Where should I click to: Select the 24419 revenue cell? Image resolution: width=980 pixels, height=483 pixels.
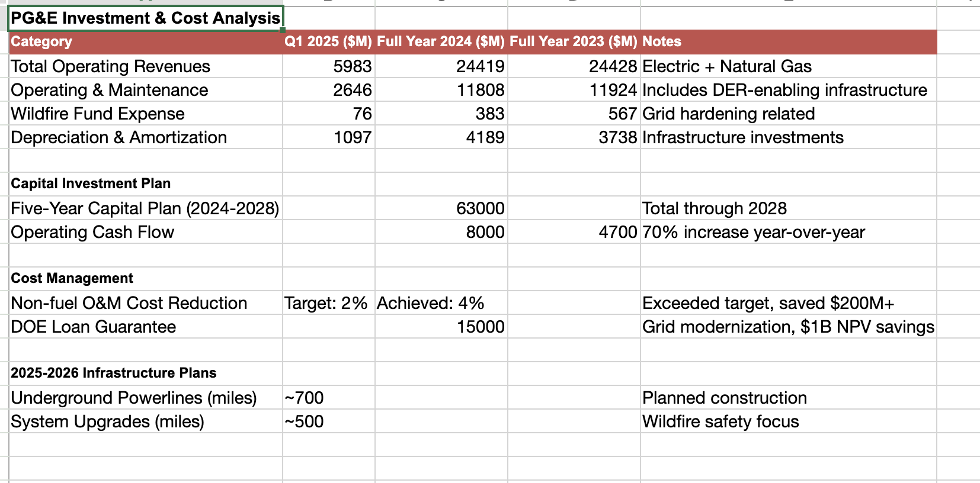(x=481, y=66)
